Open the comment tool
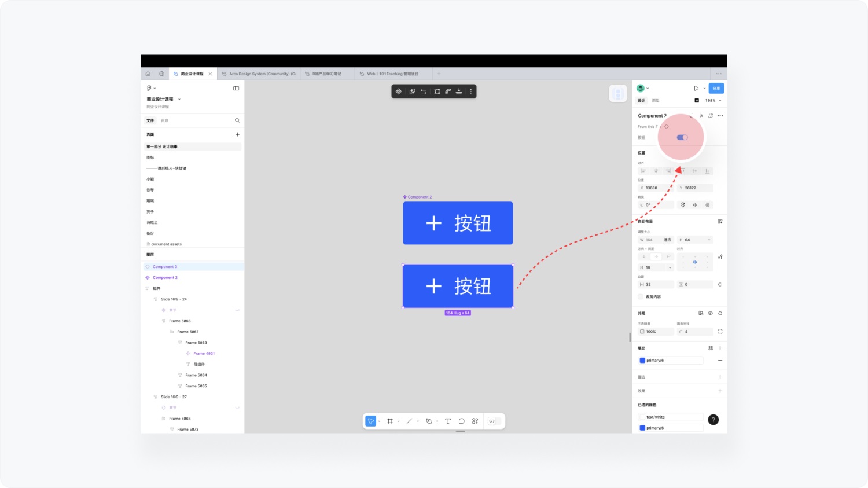 [461, 421]
